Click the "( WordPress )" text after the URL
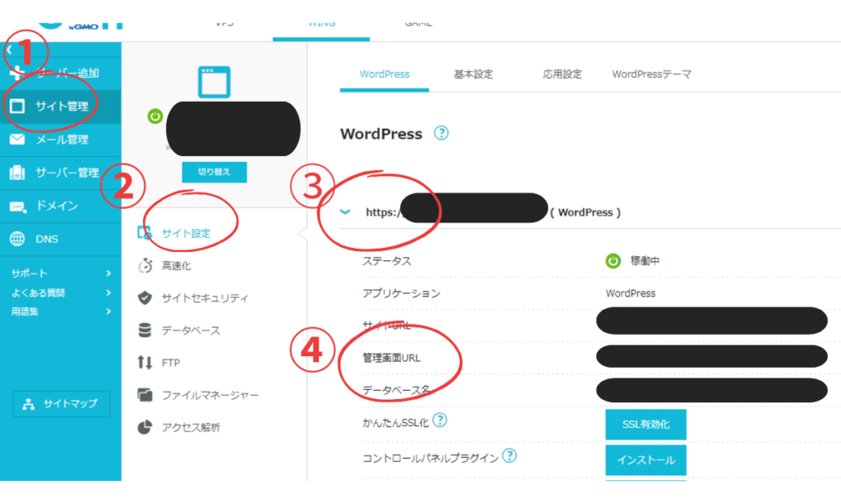Image resolution: width=841 pixels, height=504 pixels. (x=585, y=213)
